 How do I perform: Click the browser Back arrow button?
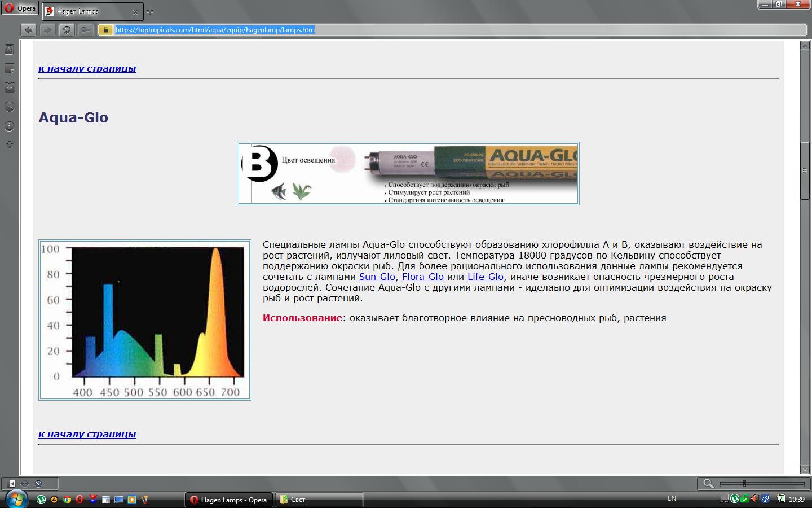coord(28,30)
